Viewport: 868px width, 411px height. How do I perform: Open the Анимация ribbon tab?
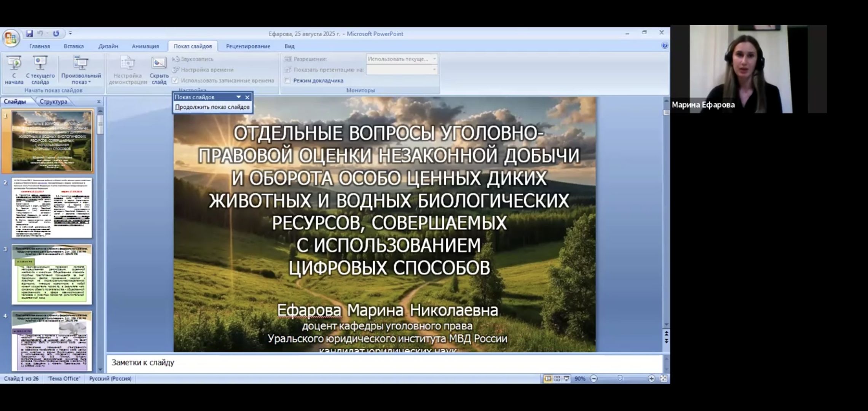click(145, 46)
